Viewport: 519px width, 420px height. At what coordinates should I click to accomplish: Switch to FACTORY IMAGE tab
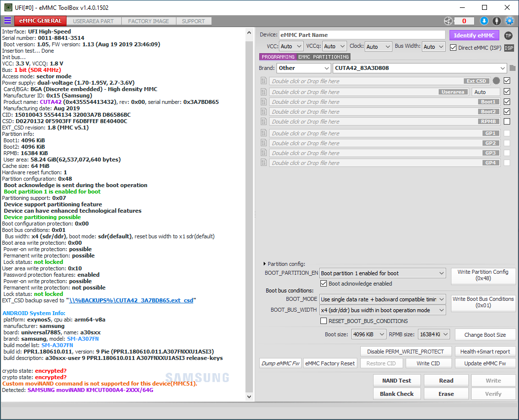pos(149,21)
